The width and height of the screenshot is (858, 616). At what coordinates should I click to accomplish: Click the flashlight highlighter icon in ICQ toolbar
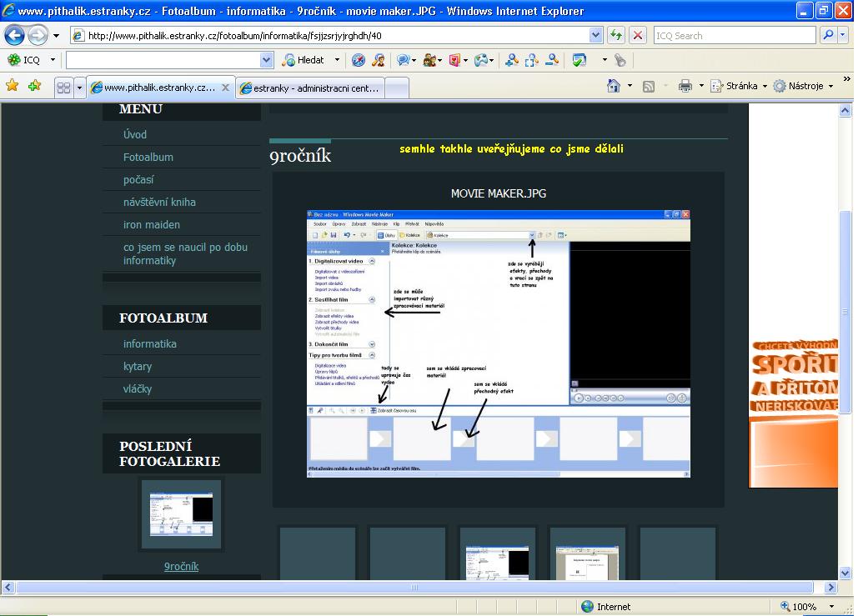pyautogui.click(x=620, y=60)
